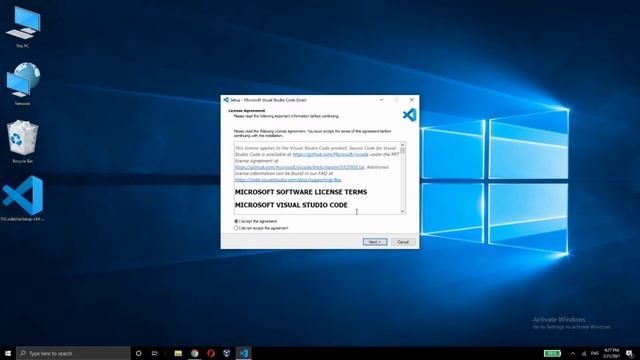Screen dimensions: 640x360
Task: Click 'MICROSOFT VISUAL STUDIO CODE' heading text
Action: click(291, 205)
